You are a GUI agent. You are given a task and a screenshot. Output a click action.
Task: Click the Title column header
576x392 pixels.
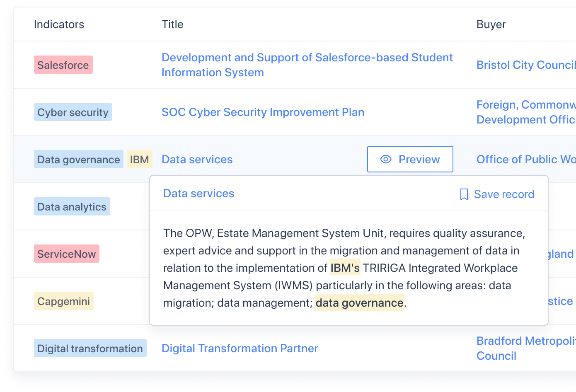pos(172,24)
